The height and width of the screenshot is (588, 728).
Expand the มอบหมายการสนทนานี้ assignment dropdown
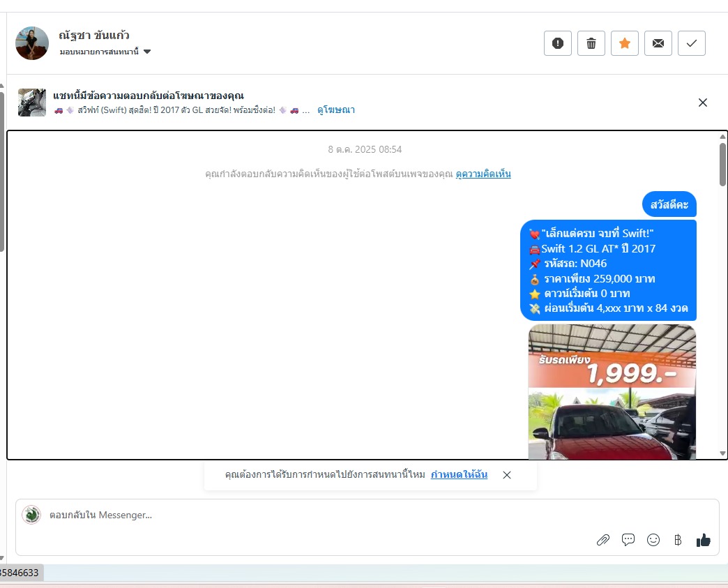click(105, 52)
